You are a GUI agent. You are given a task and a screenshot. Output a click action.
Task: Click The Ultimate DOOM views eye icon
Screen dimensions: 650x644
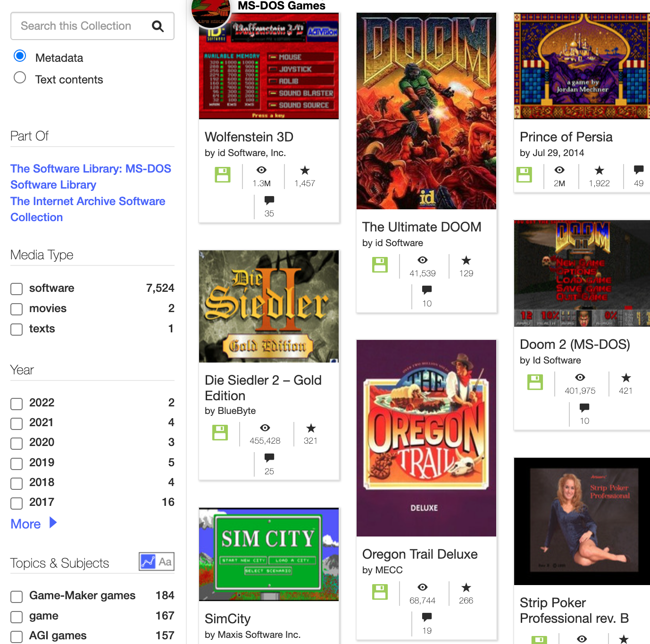423,260
